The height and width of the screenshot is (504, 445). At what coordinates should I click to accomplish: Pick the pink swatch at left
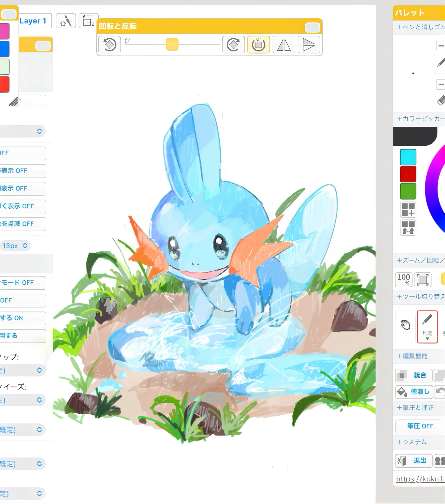pos(5,31)
